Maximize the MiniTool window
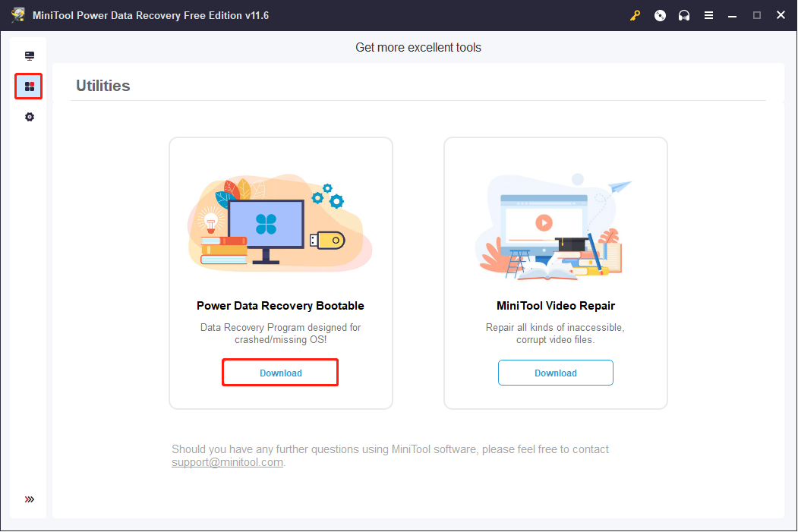The height and width of the screenshot is (532, 798). [x=757, y=15]
